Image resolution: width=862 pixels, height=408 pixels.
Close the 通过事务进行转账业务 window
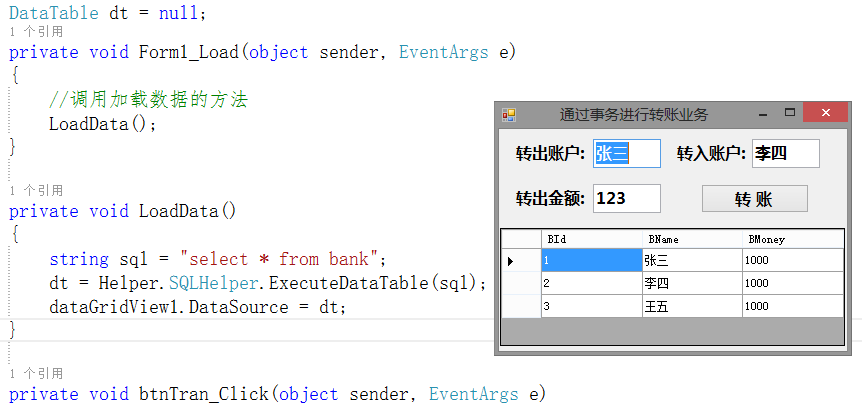[x=825, y=113]
